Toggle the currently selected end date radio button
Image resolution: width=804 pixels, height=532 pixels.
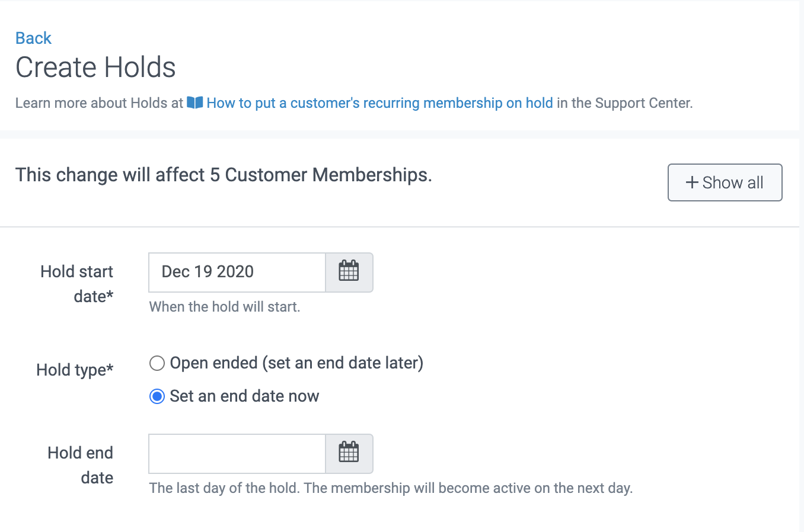157,396
